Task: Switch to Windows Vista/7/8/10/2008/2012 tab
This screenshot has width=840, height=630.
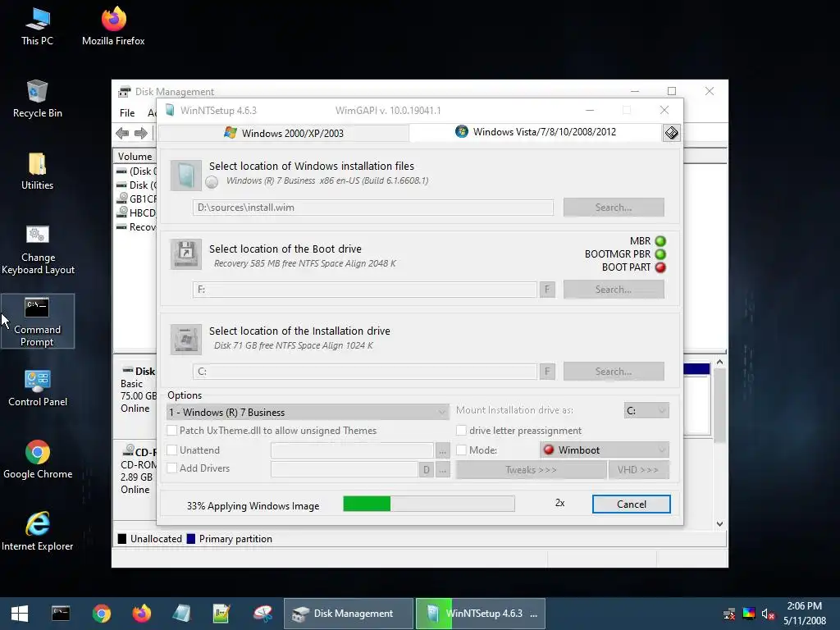Action: coord(536,132)
